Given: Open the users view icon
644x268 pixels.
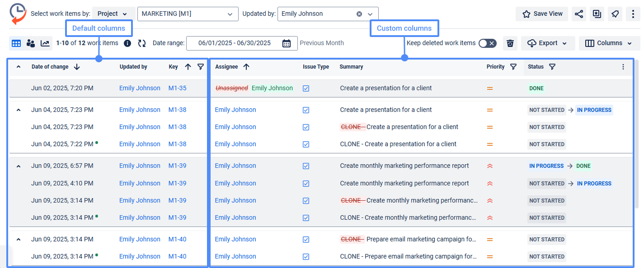Looking at the screenshot, I should coord(31,43).
